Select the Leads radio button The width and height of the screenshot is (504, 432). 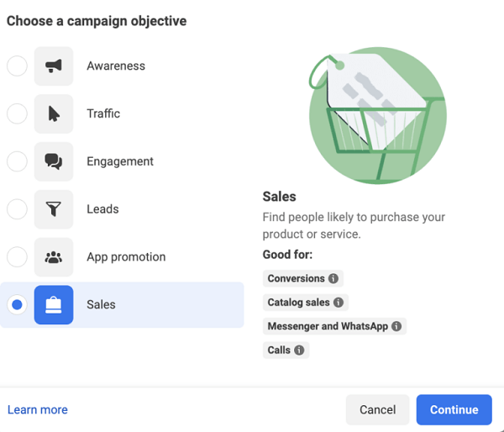pyautogui.click(x=17, y=210)
